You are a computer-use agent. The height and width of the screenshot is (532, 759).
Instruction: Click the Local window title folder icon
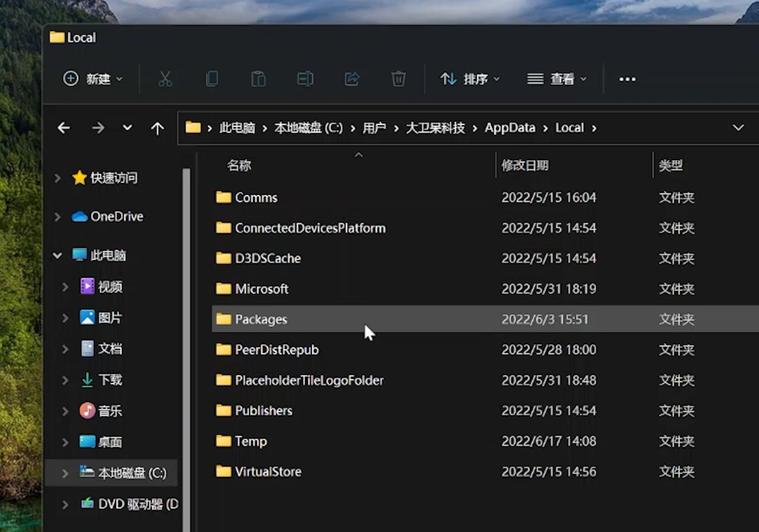click(x=57, y=37)
